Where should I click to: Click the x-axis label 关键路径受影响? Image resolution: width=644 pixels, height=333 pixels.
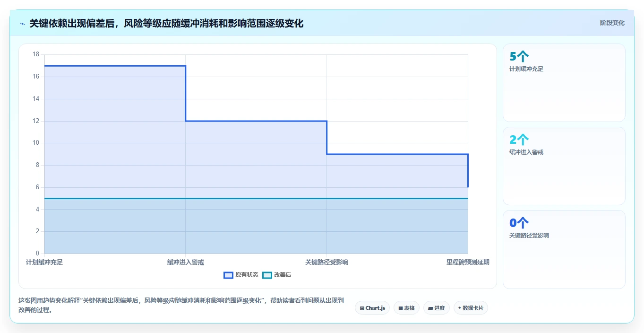tap(326, 262)
